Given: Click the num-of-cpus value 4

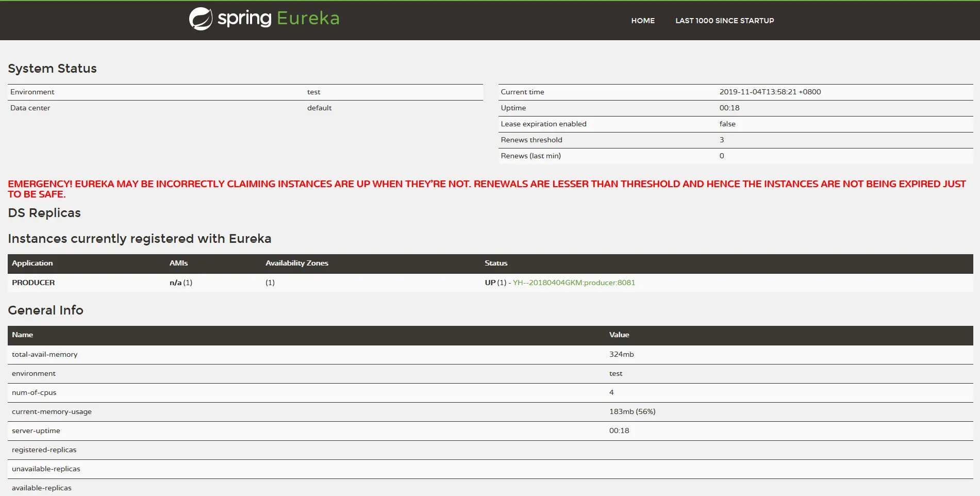Looking at the screenshot, I should pyautogui.click(x=611, y=392).
